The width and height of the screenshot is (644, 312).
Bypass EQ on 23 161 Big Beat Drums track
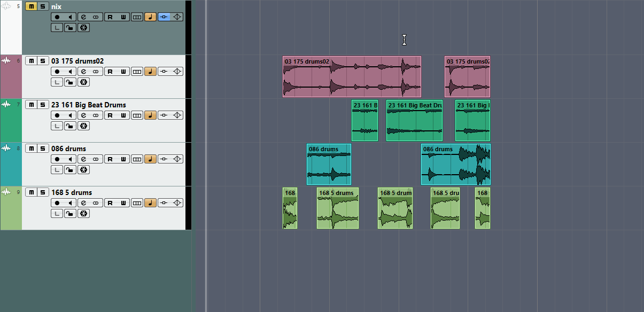(x=177, y=115)
